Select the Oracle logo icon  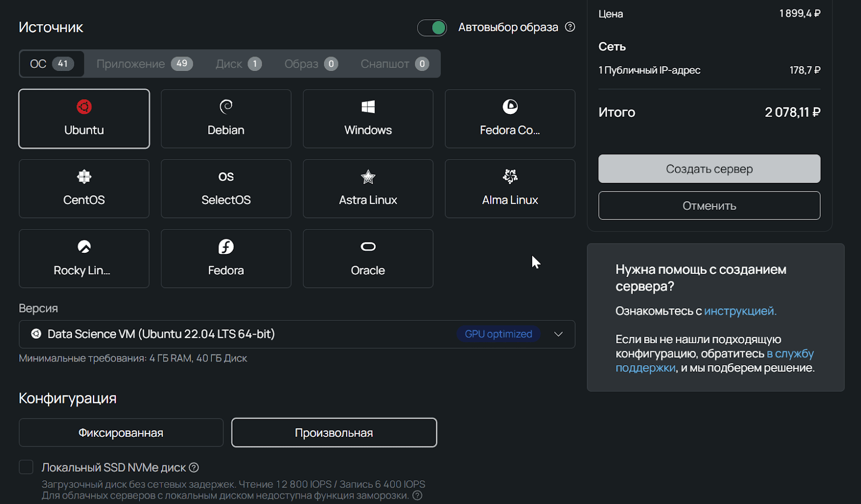[x=368, y=247]
